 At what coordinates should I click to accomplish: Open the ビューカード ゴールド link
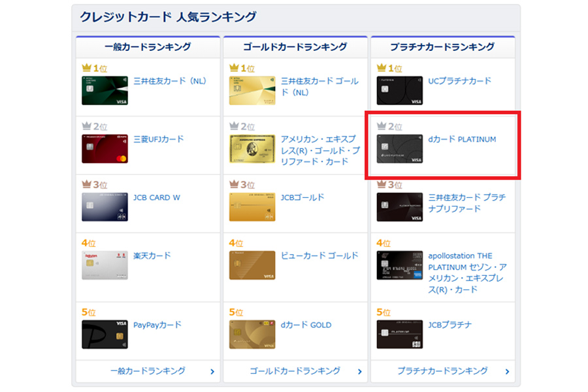pyautogui.click(x=319, y=256)
